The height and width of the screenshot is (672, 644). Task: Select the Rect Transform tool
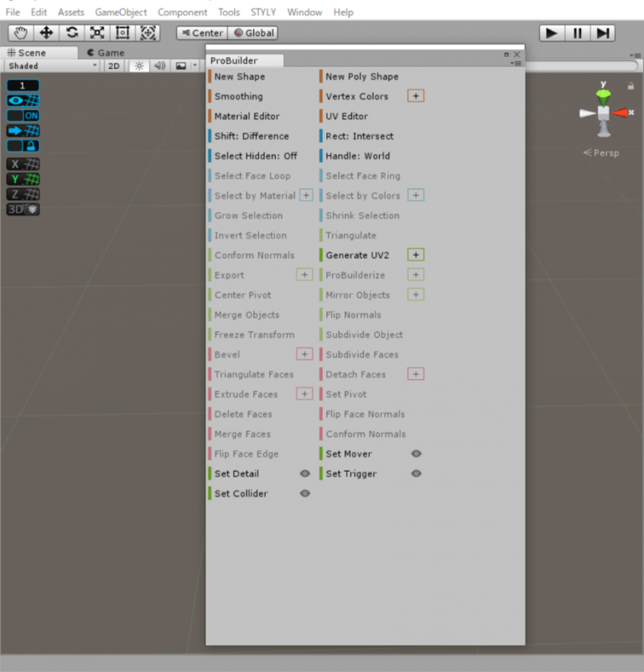pyautogui.click(x=122, y=33)
